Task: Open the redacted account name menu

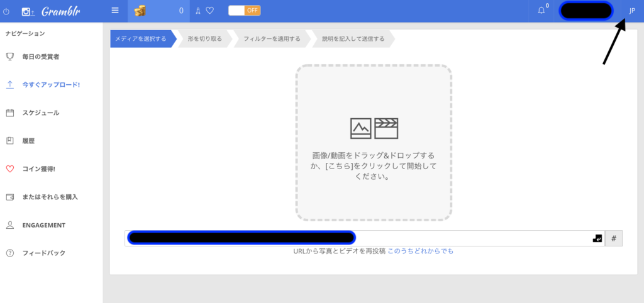Action: click(586, 11)
